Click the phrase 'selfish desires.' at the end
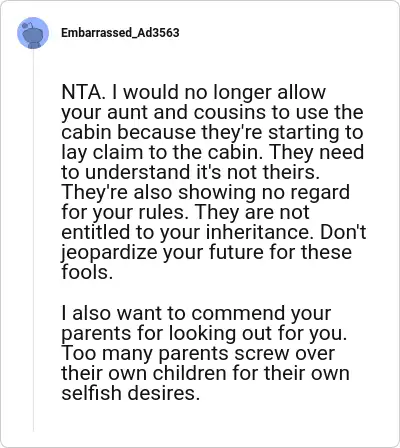 [x=130, y=393]
